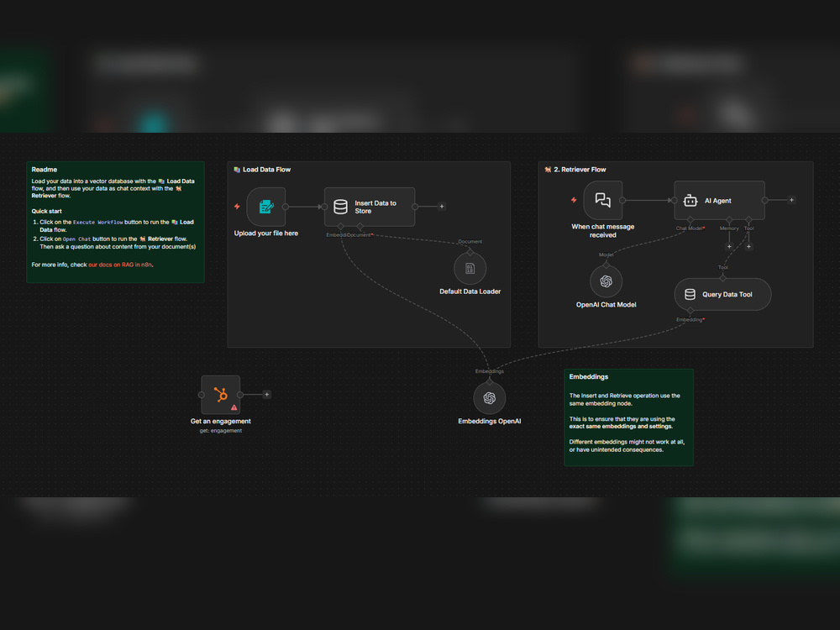Click the lightning trigger icon beside chat trigger
Image resolution: width=840 pixels, height=630 pixels.
pyautogui.click(x=574, y=200)
